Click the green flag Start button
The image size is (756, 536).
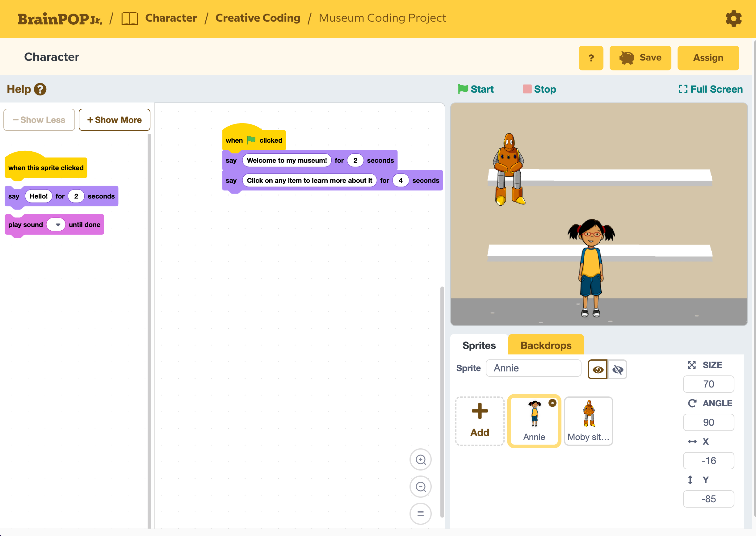(x=476, y=89)
